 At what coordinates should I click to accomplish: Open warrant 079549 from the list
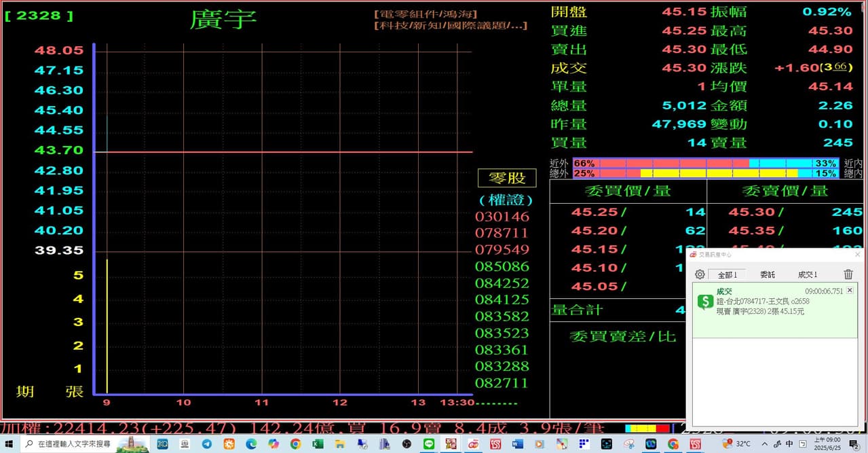(x=502, y=249)
